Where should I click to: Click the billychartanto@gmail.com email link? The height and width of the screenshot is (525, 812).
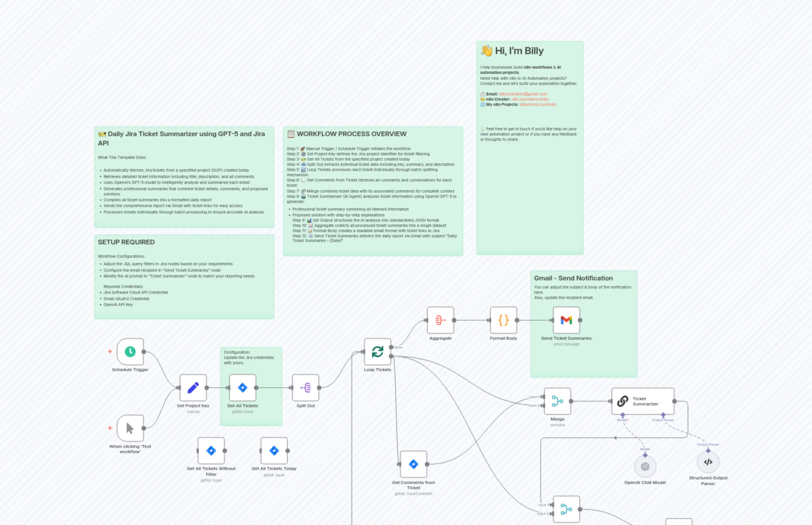523,94
